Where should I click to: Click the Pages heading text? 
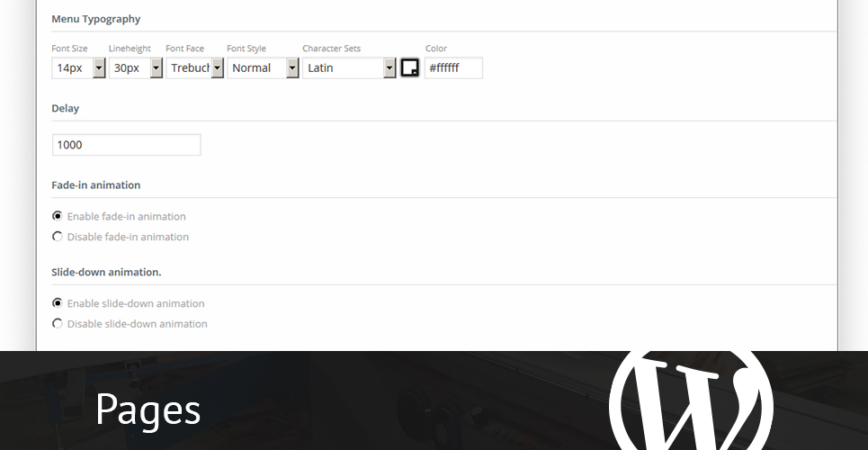[148, 410]
